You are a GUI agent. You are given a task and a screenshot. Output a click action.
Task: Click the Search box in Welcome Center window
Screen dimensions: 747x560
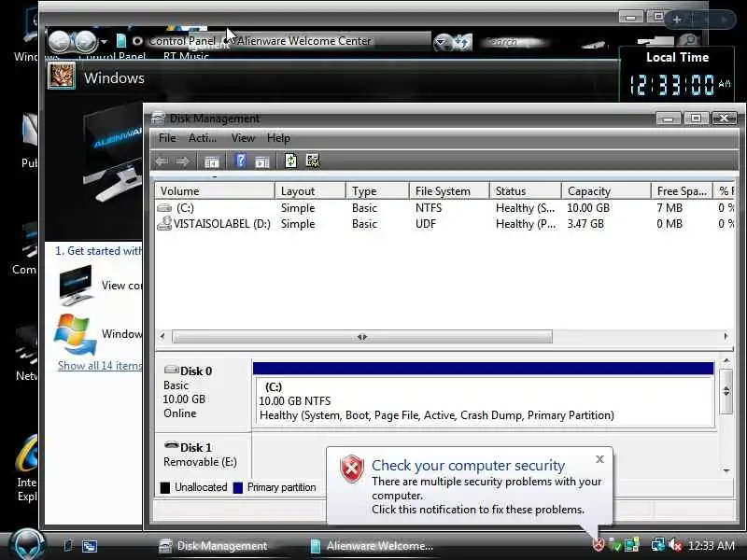[517, 42]
